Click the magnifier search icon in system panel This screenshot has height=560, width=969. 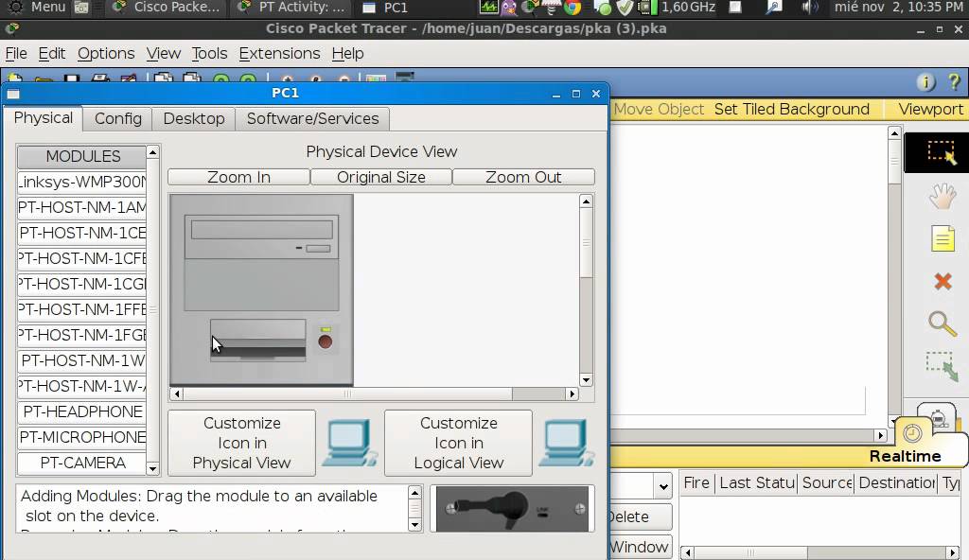tap(774, 8)
